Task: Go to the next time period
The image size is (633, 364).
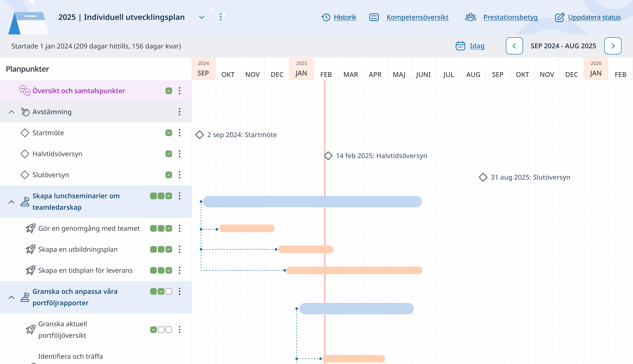Action: coord(613,46)
